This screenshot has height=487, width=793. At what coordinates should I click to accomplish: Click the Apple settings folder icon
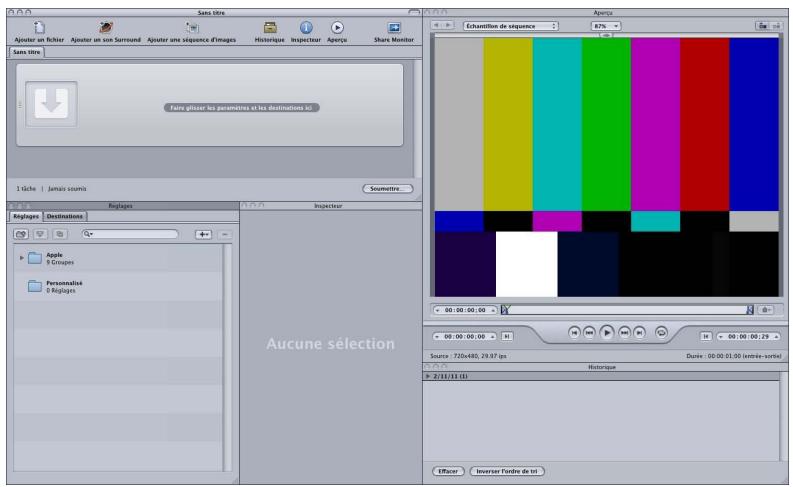[35, 258]
